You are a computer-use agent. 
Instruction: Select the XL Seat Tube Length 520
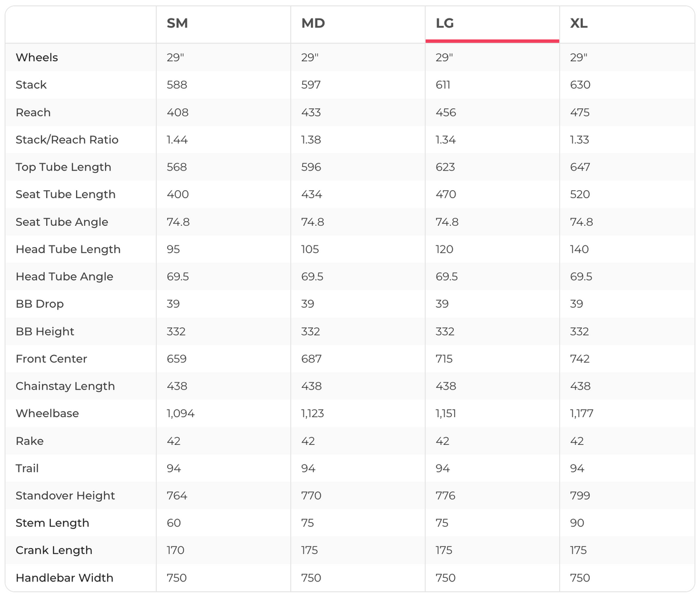580,195
